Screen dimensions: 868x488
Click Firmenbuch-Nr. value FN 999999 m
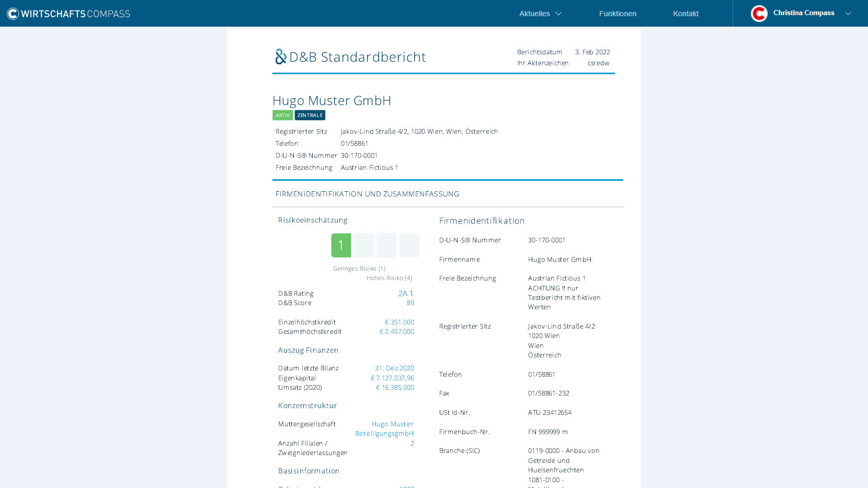click(548, 432)
